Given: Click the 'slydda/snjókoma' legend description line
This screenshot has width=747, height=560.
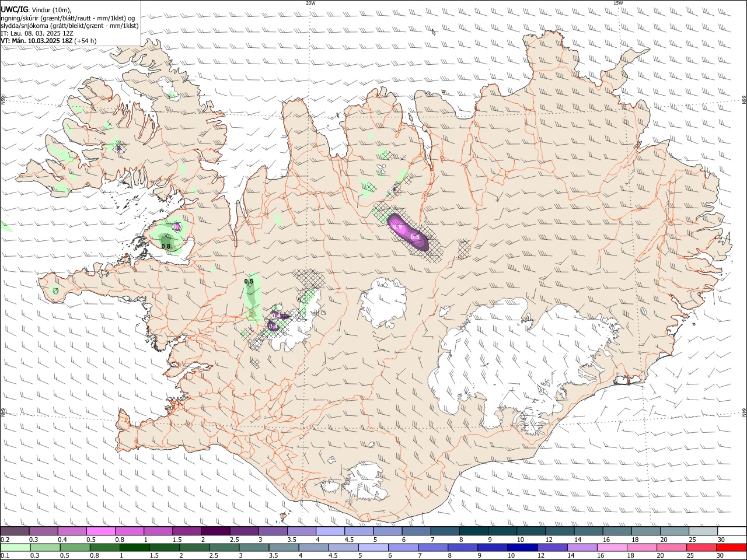Looking at the screenshot, I should (x=69, y=26).
